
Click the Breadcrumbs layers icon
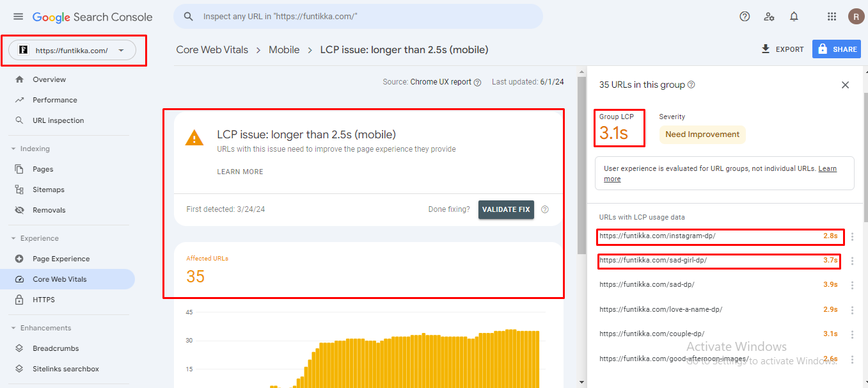tap(19, 348)
